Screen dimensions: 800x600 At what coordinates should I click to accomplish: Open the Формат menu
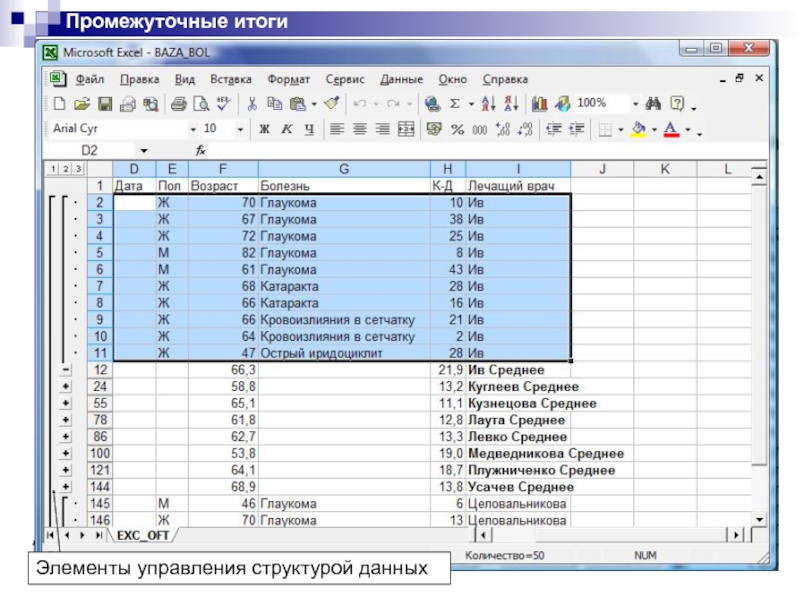tap(289, 78)
